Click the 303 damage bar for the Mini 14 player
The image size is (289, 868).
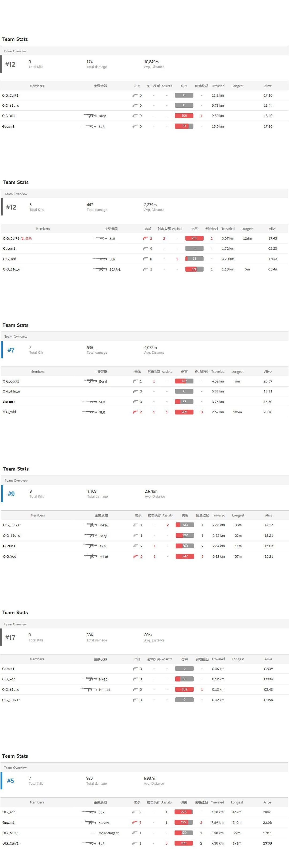point(184,689)
